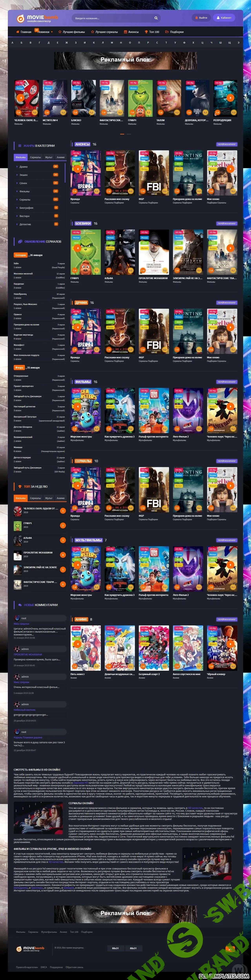Switch Топ за неделю to Сериалы tab
Screen dimensions: 251x980
pos(35,498)
